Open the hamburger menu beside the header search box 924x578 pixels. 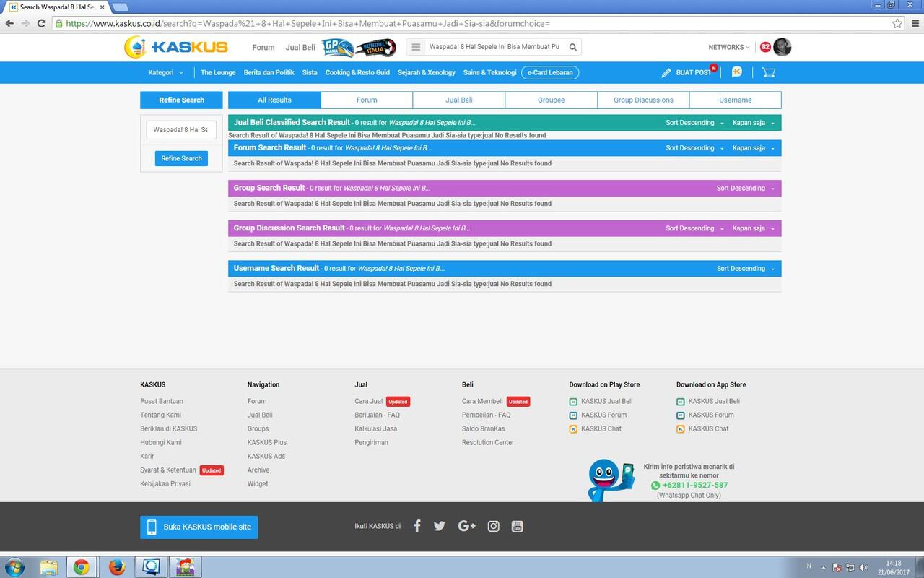pyautogui.click(x=416, y=47)
